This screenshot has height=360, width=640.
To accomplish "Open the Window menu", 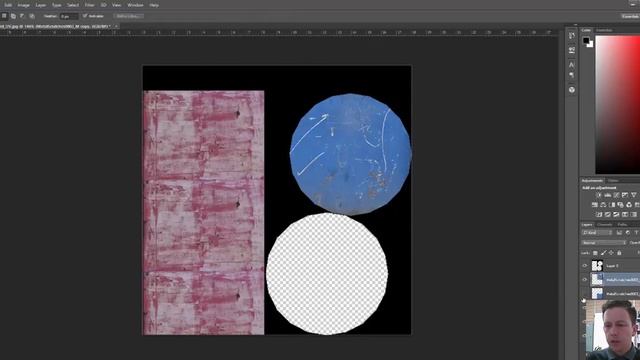I will point(136,5).
